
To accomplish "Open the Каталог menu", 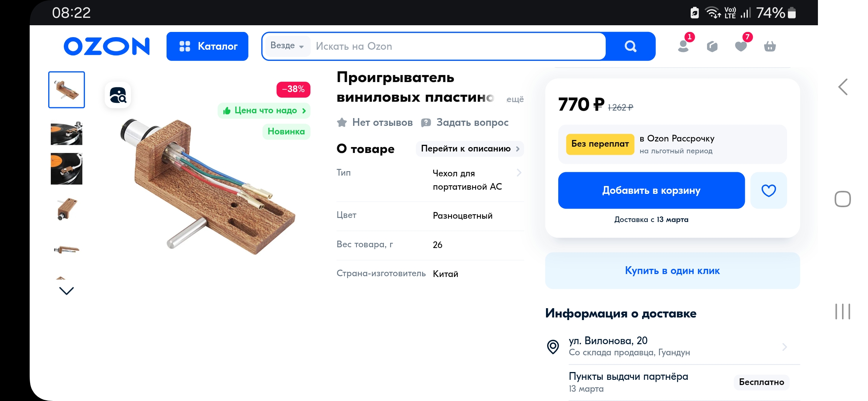I will [207, 46].
